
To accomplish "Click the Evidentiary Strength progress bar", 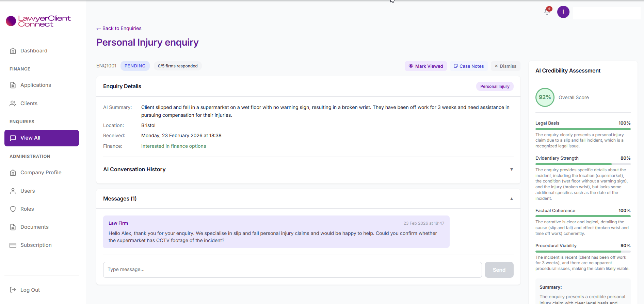I will click(583, 164).
